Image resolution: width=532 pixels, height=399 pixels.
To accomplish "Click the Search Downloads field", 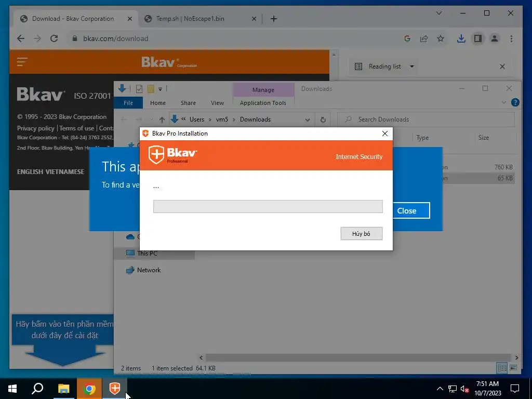I will (426, 119).
